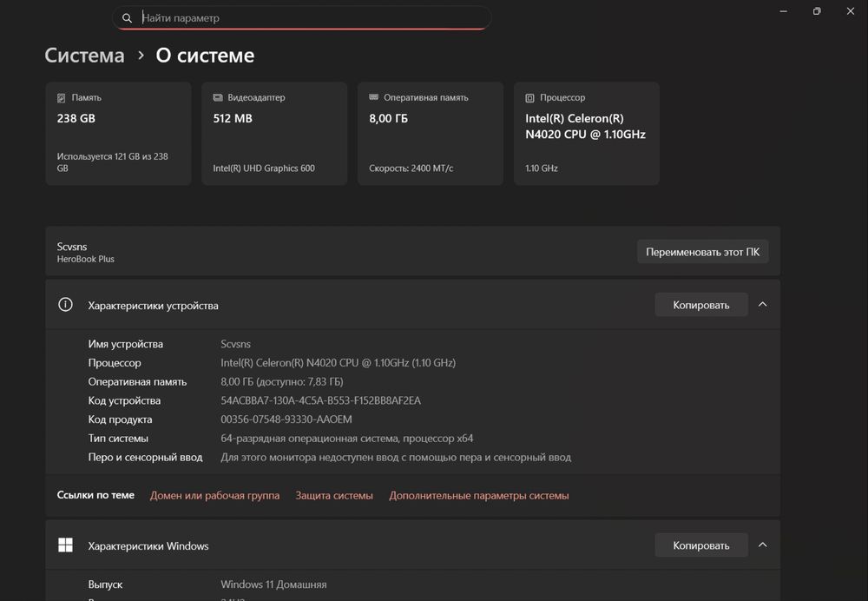
Task: Open Защита системы link
Action: click(x=334, y=496)
